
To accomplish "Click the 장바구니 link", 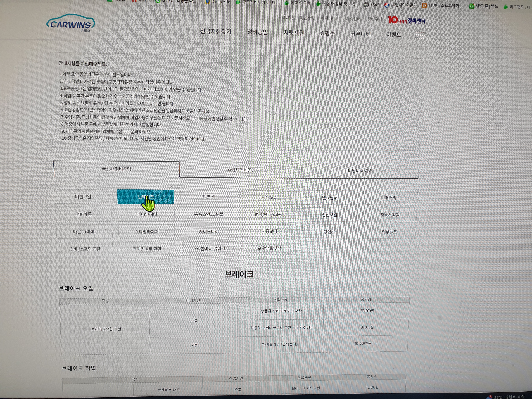I will (374, 19).
